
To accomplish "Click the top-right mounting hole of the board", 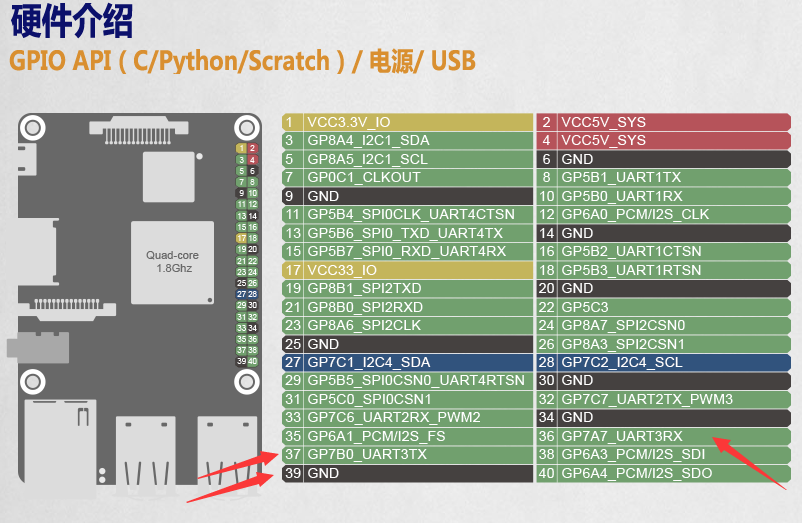I will 246,128.
